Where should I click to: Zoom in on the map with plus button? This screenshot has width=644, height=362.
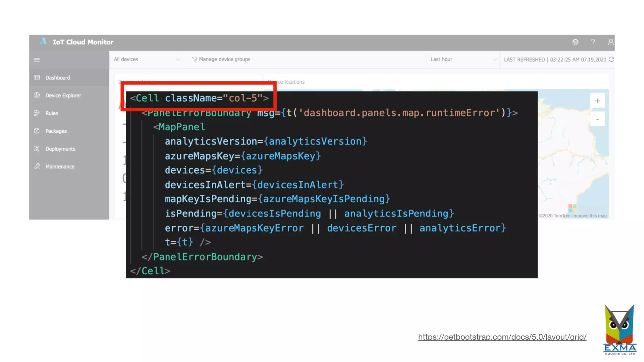597,101
